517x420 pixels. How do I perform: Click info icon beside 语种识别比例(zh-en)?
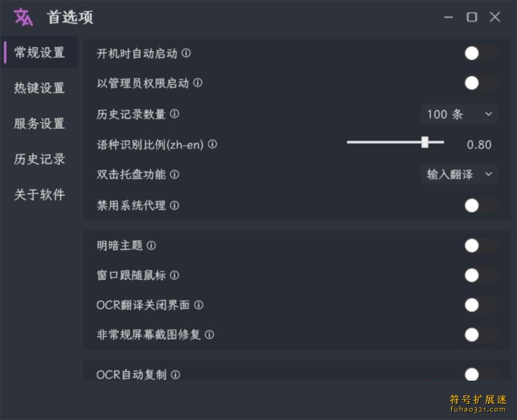tap(212, 144)
